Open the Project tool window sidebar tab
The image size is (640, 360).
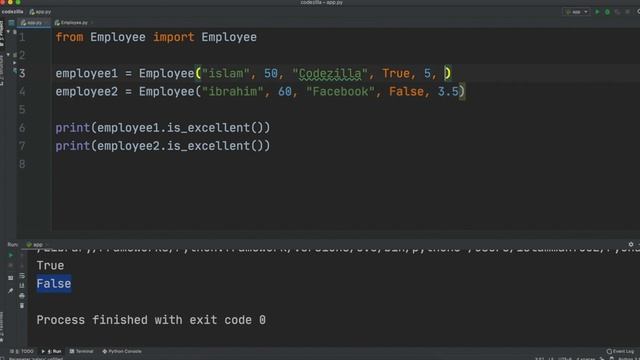tap(2, 33)
